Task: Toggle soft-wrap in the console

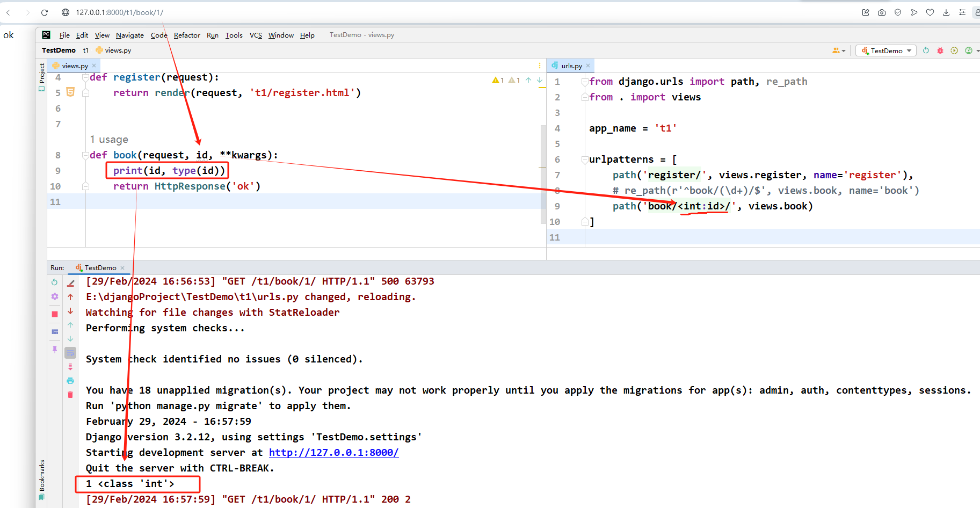Action: pos(70,353)
